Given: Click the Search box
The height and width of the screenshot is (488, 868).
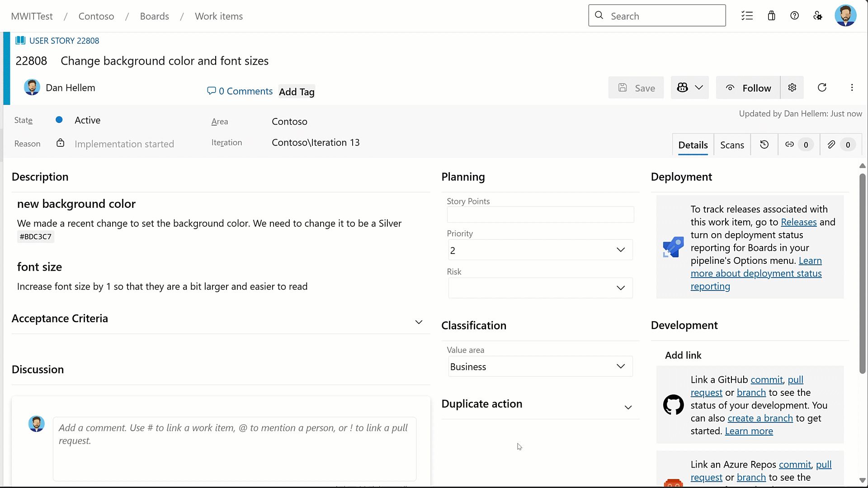Looking at the screenshot, I should pyautogui.click(x=657, y=15).
